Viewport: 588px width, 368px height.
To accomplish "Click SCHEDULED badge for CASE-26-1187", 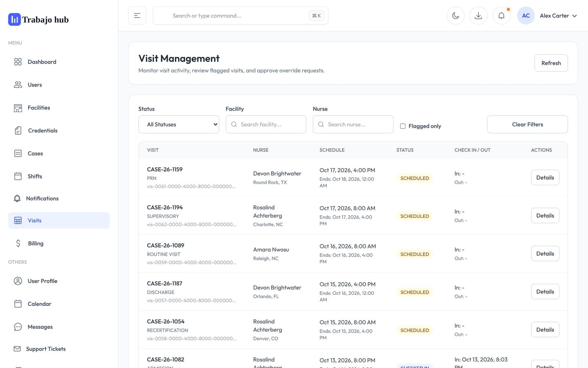I will pos(415,292).
